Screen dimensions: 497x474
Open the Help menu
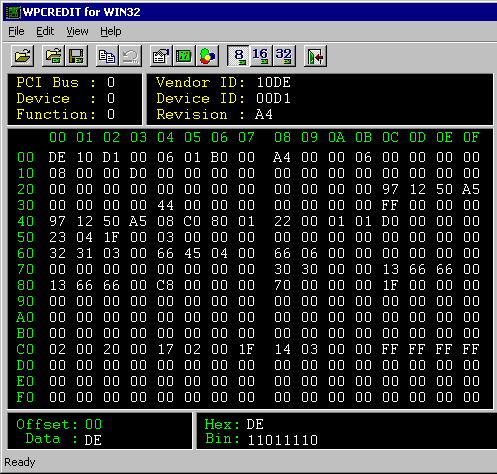111,31
